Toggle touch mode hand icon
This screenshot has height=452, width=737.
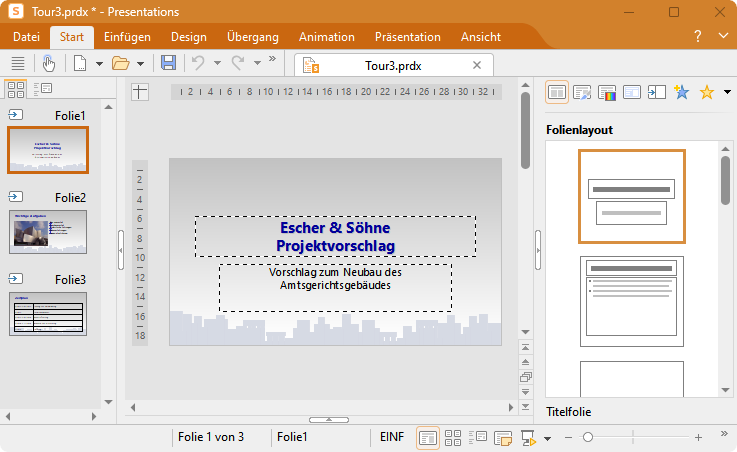tap(48, 63)
